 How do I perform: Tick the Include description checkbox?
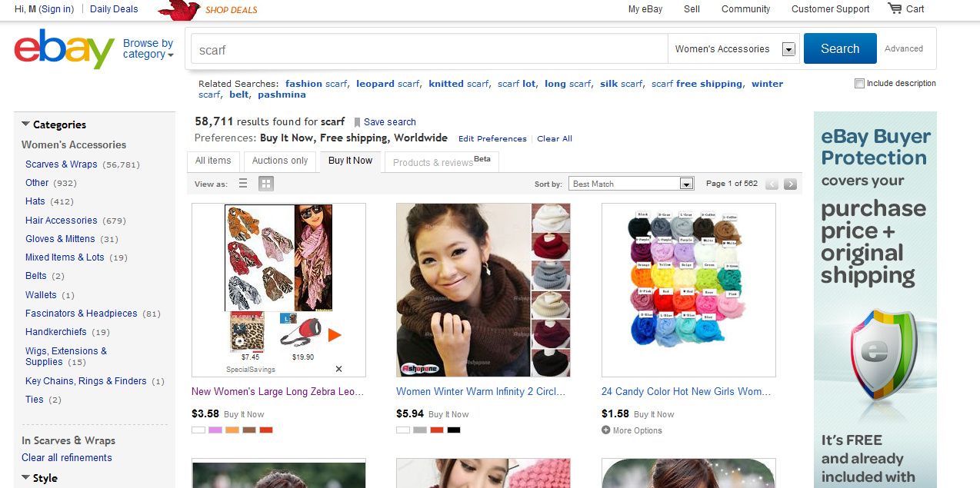point(859,83)
